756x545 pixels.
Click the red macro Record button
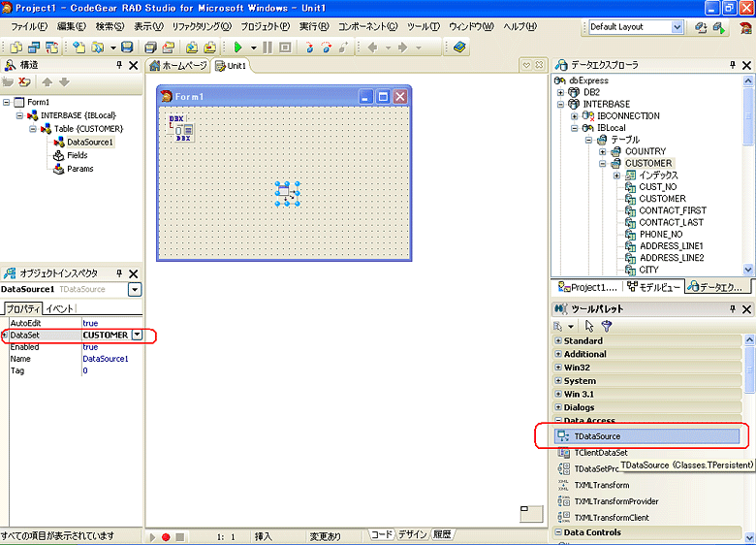166,537
